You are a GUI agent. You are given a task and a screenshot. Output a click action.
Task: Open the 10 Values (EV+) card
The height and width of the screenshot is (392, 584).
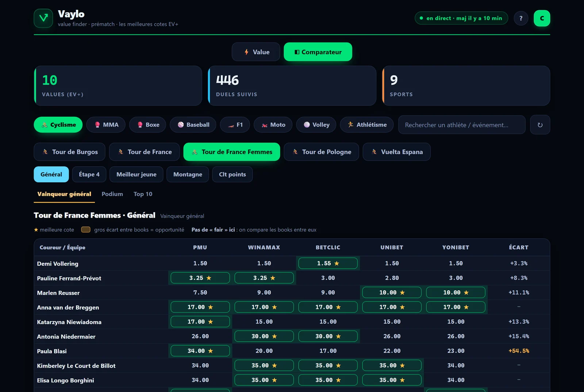tap(118, 86)
